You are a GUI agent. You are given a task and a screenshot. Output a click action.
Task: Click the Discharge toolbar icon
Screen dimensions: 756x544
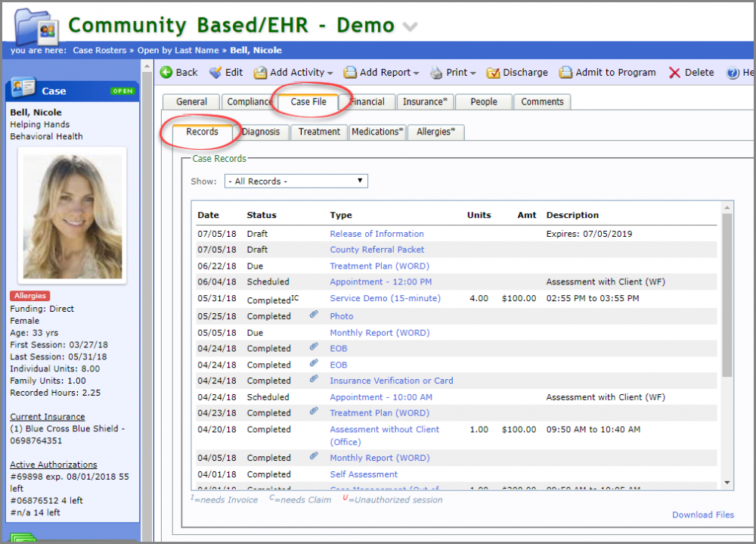(x=493, y=73)
